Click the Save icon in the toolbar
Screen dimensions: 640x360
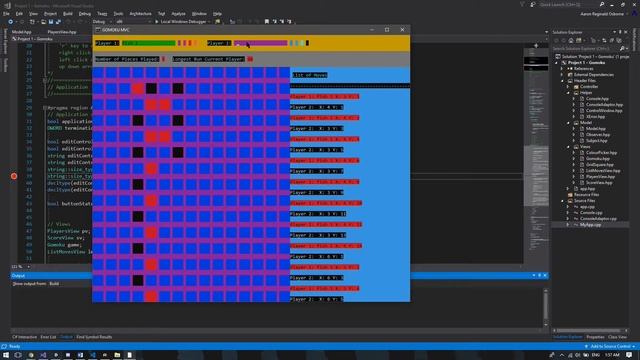(51, 22)
